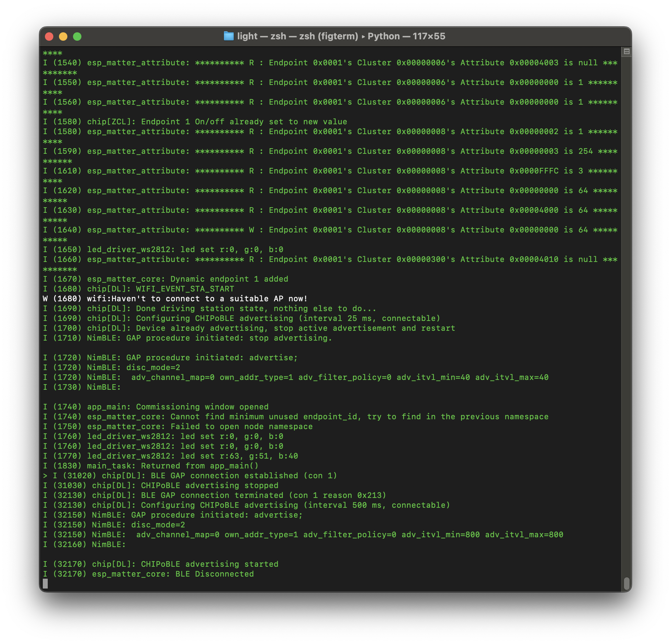The image size is (671, 644).
Task: Click the terminal cursor block at the bottom
Action: [x=45, y=584]
